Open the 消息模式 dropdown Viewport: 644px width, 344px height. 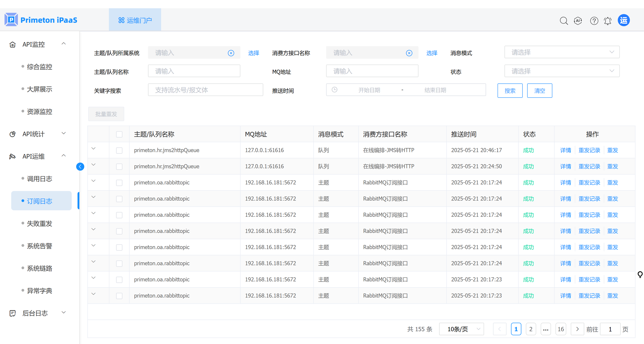(562, 52)
